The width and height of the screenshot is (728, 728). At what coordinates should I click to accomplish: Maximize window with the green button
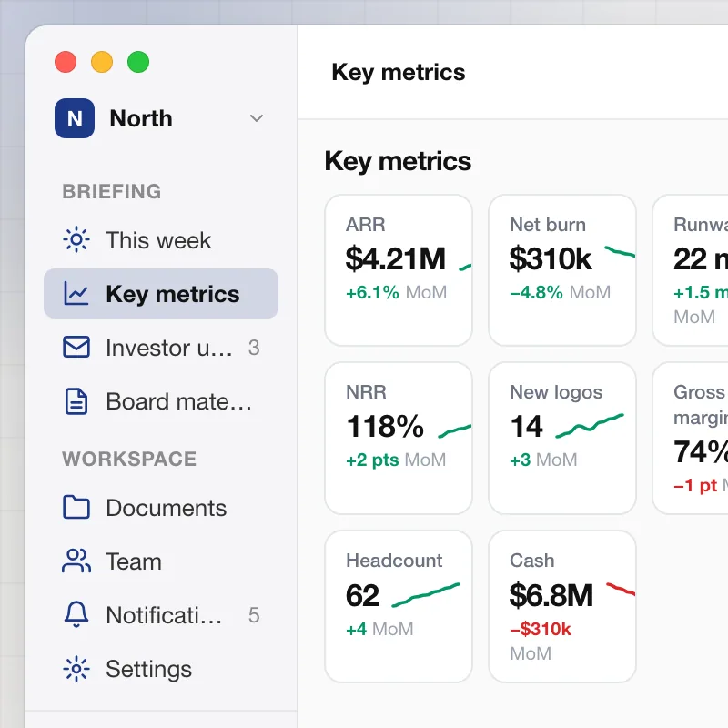pos(138,62)
